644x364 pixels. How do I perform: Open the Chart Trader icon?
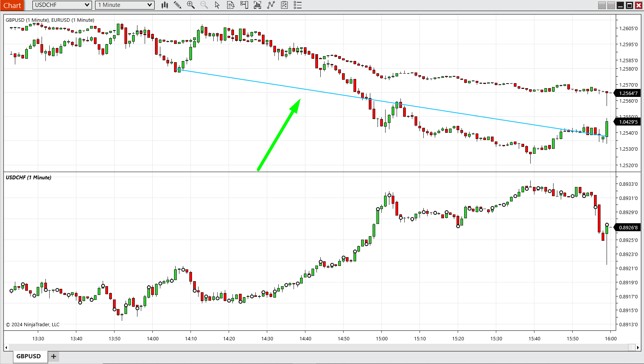[244, 5]
